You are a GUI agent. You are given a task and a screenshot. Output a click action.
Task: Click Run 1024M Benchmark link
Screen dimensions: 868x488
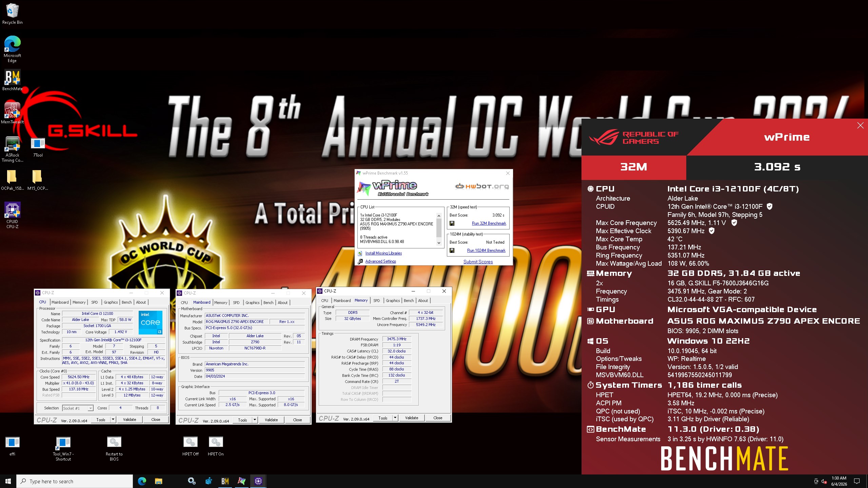click(486, 250)
